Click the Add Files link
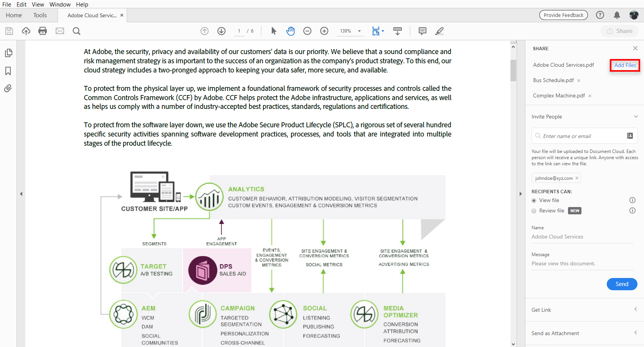The height and width of the screenshot is (347, 644). (625, 65)
